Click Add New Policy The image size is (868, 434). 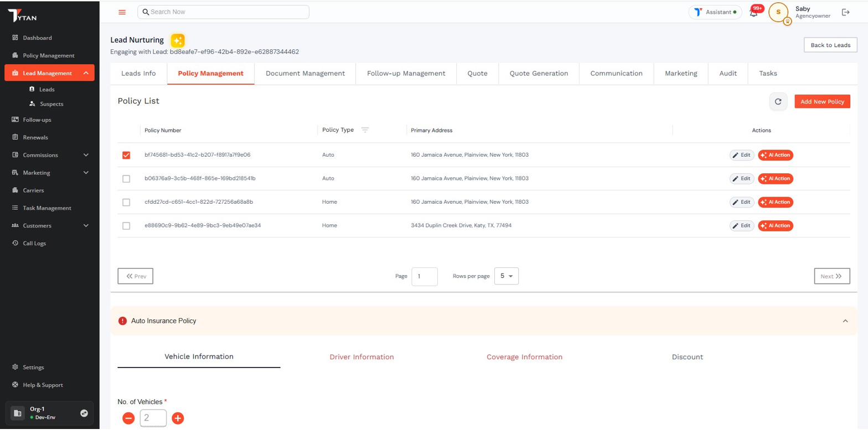[822, 101]
